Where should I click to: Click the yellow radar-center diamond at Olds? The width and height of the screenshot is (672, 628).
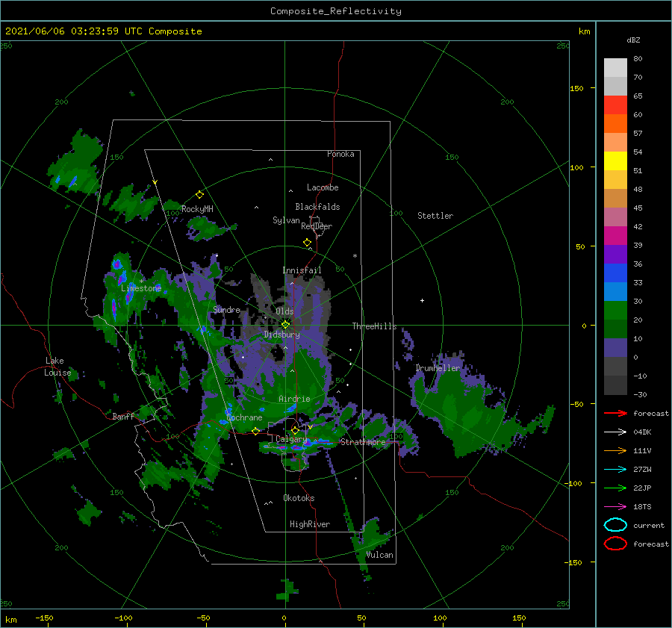[285, 325]
